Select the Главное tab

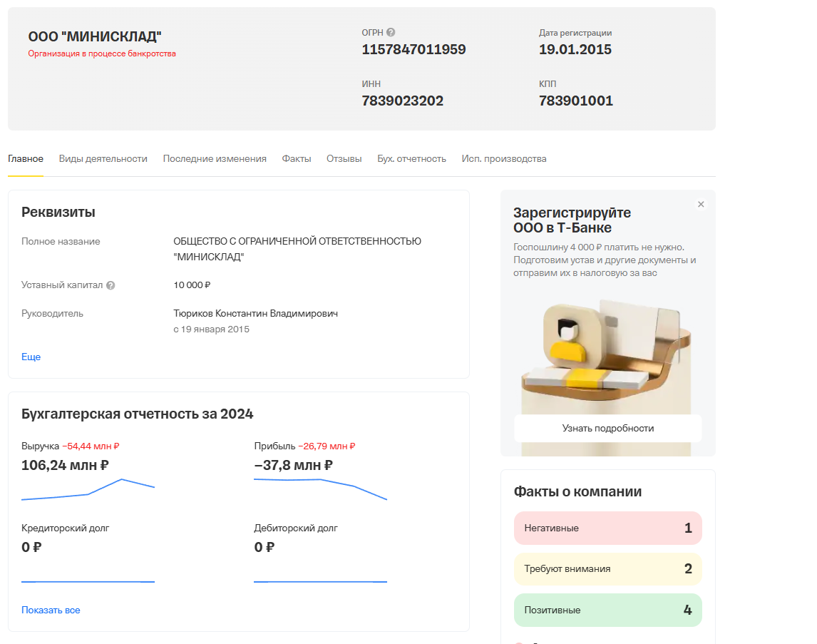tap(26, 159)
